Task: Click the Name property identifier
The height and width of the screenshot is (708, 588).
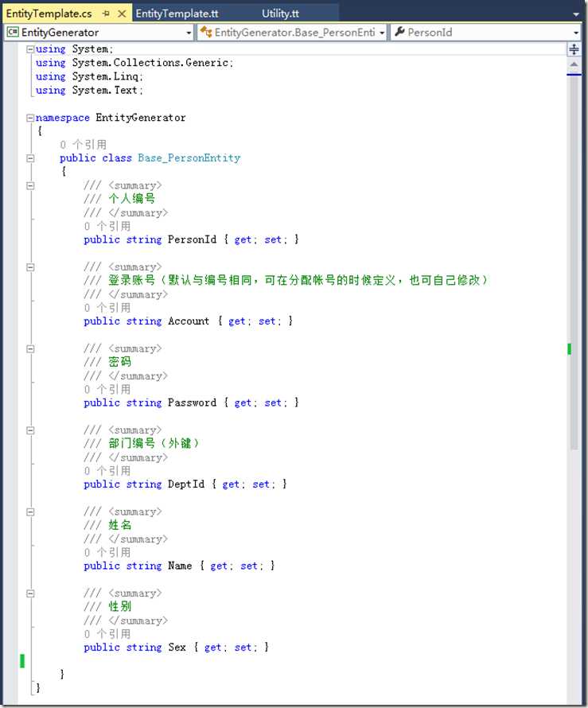Action: [x=180, y=566]
